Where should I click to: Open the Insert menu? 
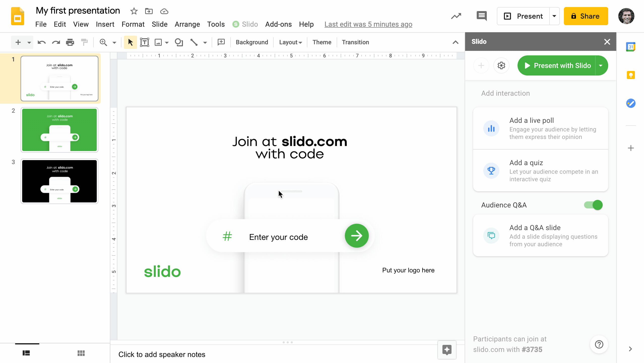coord(105,24)
